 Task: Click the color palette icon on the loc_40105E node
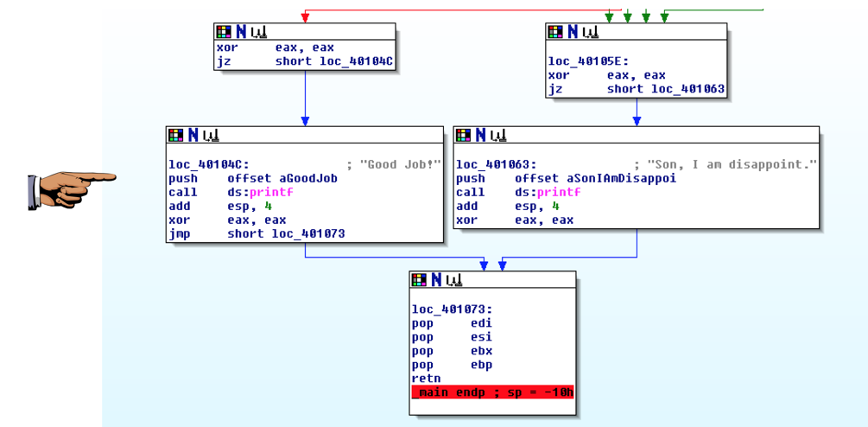pyautogui.click(x=555, y=32)
